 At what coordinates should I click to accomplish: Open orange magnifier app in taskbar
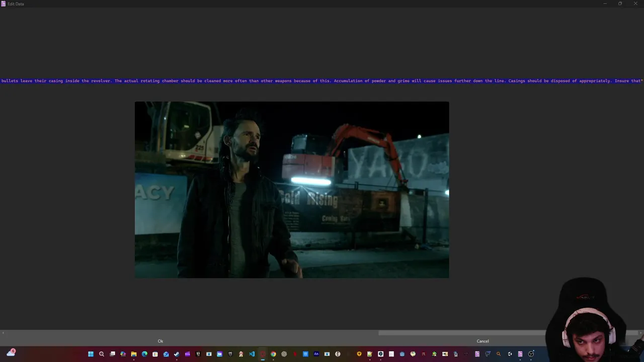click(499, 354)
